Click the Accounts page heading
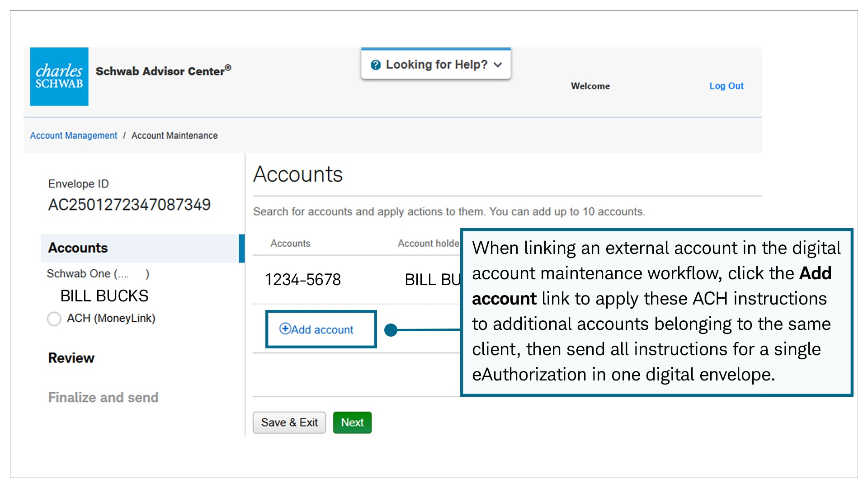 (x=298, y=174)
